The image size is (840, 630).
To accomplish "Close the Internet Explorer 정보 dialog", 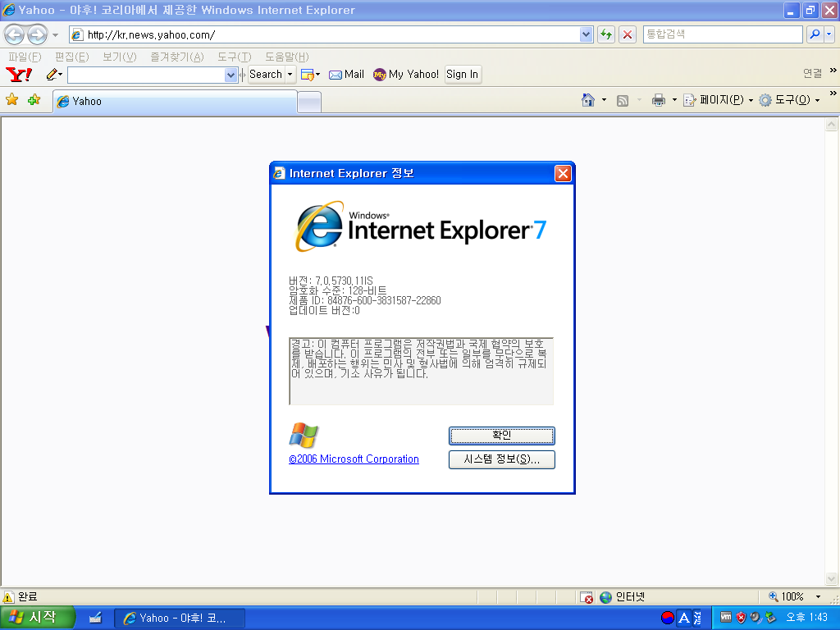I will pyautogui.click(x=563, y=174).
